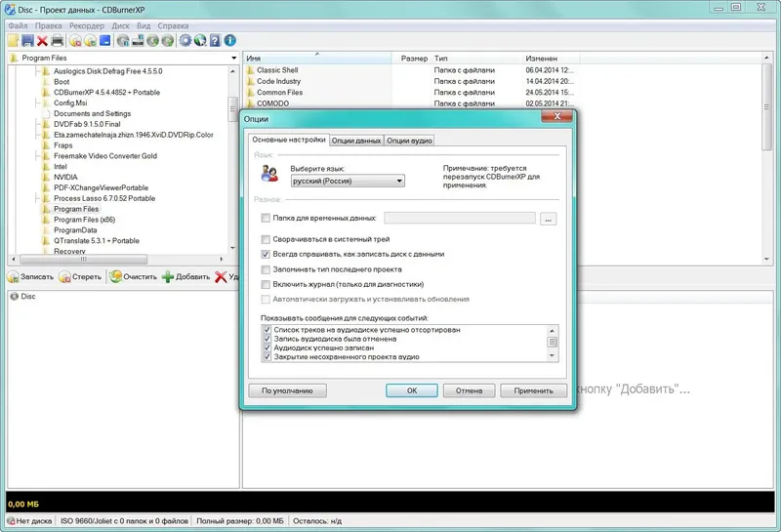This screenshot has width=781, height=532.
Task: Click the green plus Добавить icon
Action: (x=168, y=277)
